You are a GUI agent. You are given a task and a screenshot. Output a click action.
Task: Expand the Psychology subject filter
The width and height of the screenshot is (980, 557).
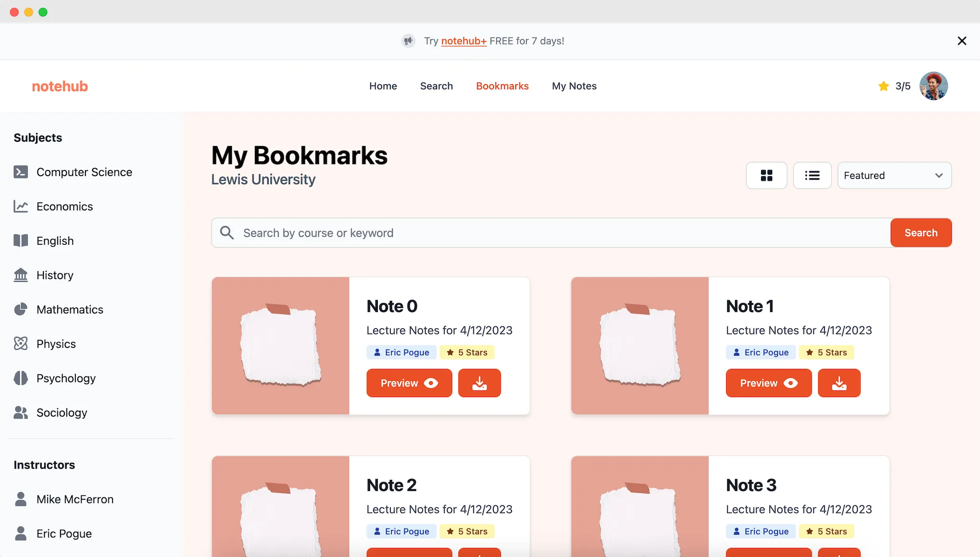pos(66,378)
